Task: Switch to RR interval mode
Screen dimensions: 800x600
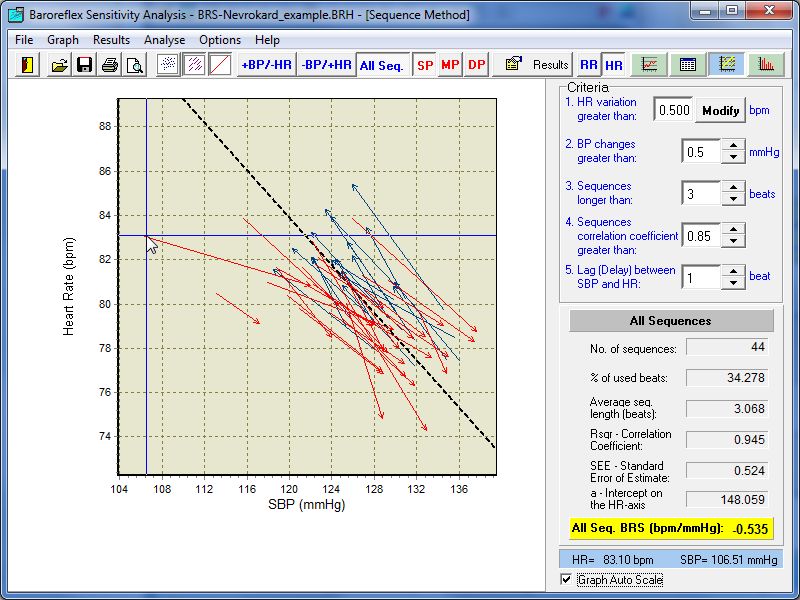Action: [x=589, y=65]
